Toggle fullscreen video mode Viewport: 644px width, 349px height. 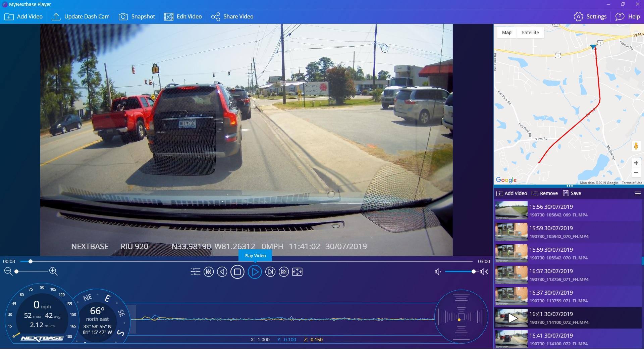pos(297,272)
